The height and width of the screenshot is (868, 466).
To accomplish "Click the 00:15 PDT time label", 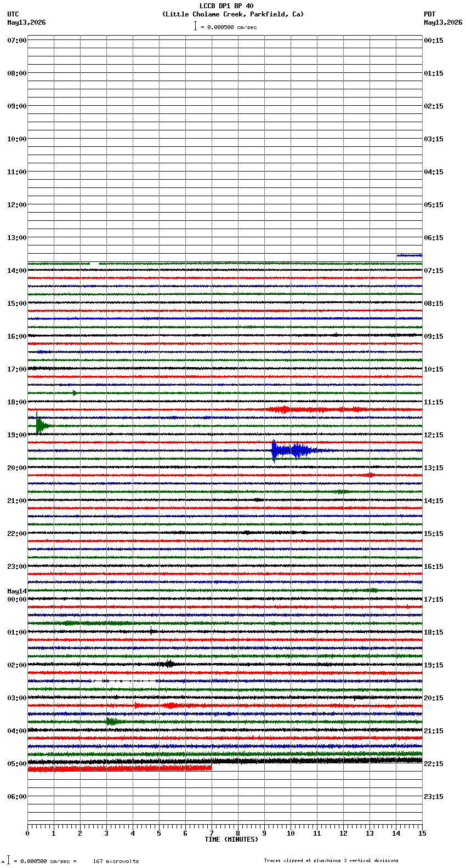I will tap(434, 41).
